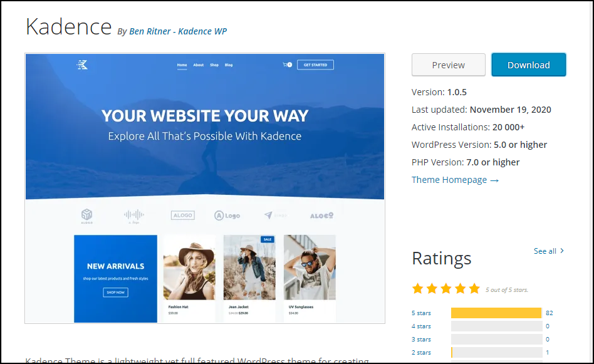This screenshot has width=594, height=364.
Task: Click the YOUR WEBSITE YOUR WAY headline
Action: (x=204, y=116)
